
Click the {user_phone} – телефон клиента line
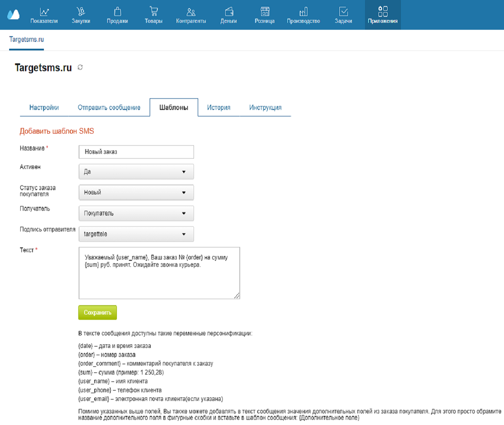pyautogui.click(x=120, y=391)
